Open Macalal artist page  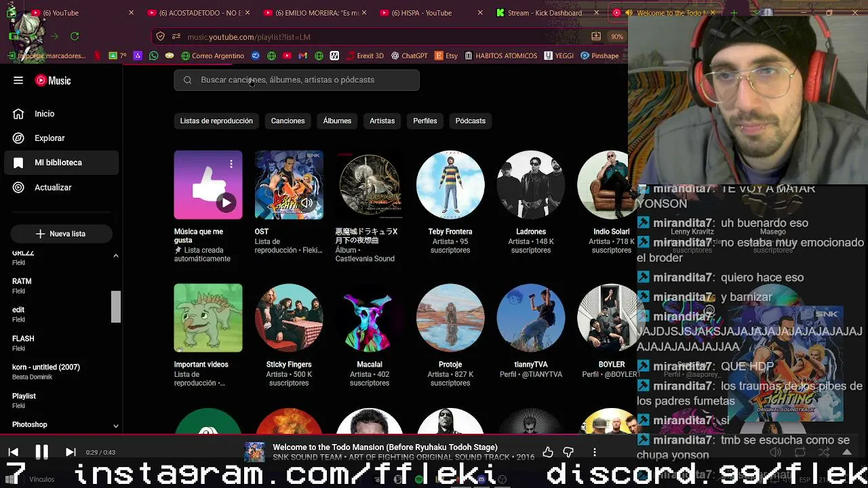[370, 318]
